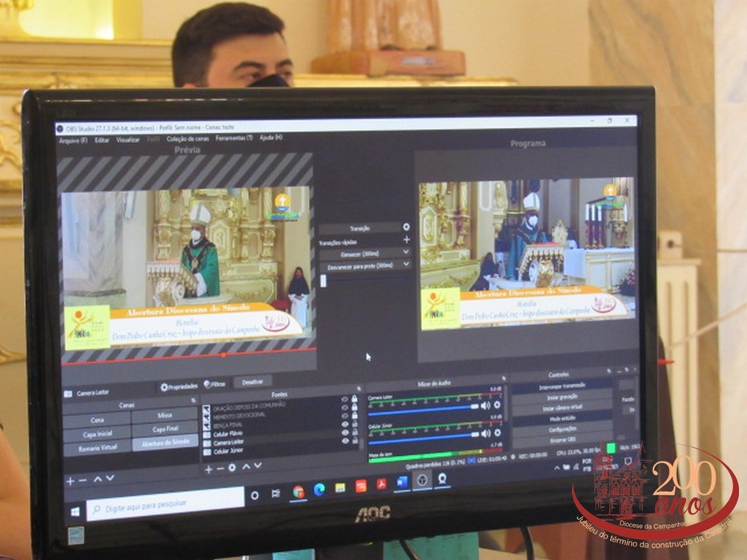
Task: Add a new scene with the plus icon
Action: pyautogui.click(x=70, y=480)
